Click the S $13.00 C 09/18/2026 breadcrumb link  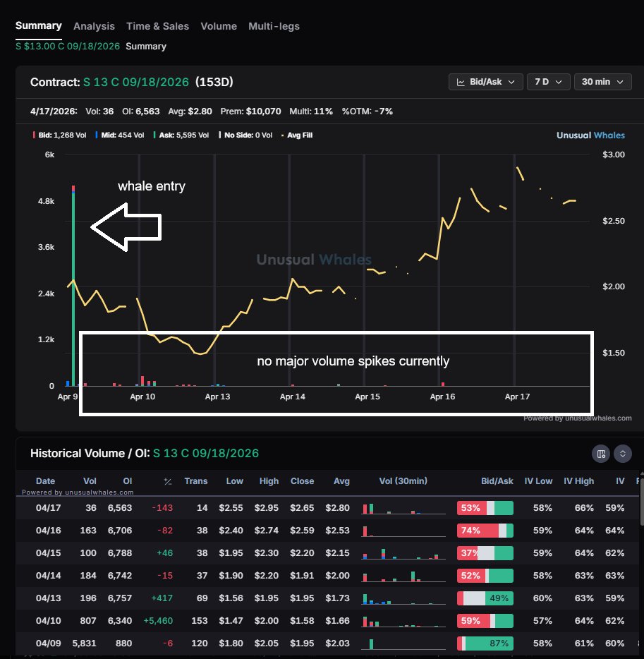[68, 46]
